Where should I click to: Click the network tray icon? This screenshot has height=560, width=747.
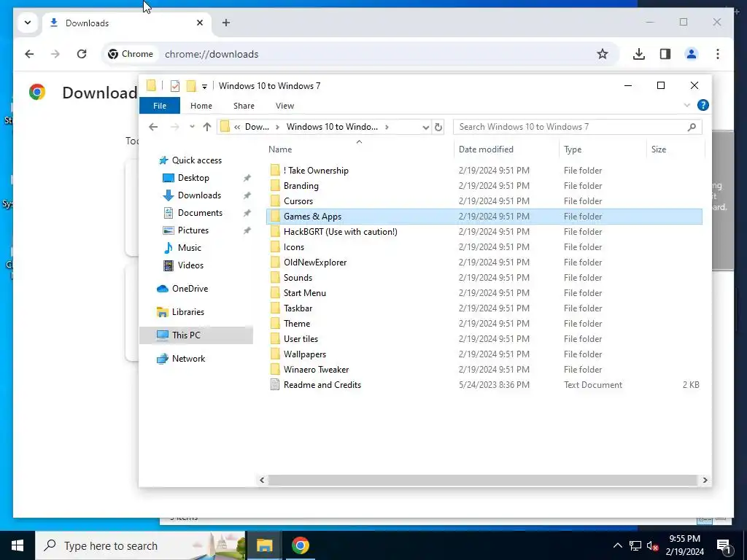635,545
